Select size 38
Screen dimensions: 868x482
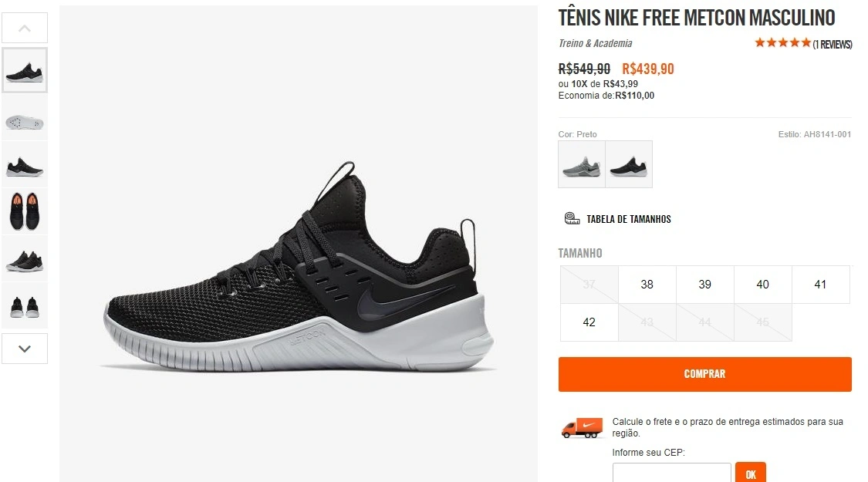(647, 285)
